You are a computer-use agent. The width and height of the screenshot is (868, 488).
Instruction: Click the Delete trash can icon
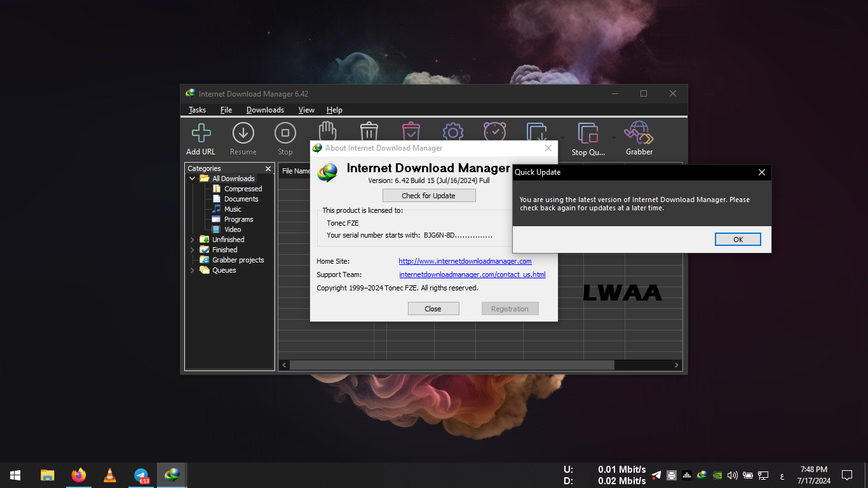[x=369, y=131]
